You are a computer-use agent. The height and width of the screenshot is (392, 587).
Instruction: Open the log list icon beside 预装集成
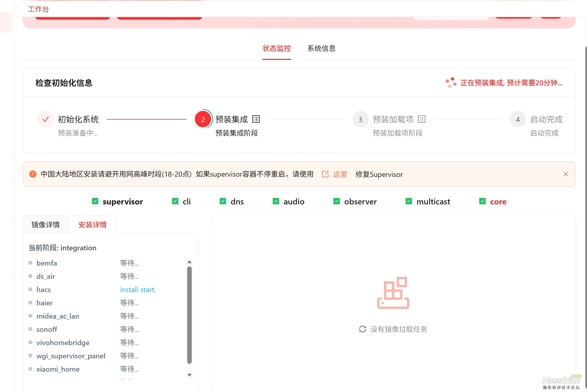point(256,119)
